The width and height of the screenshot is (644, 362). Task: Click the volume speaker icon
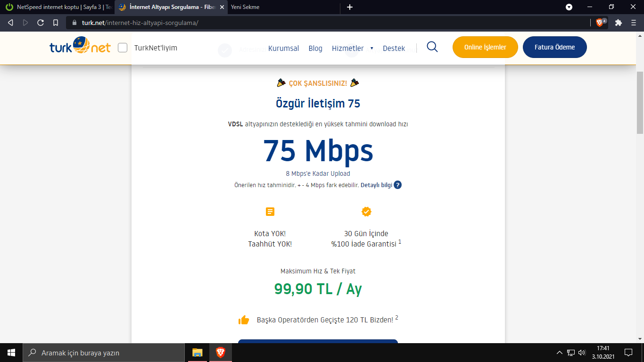tap(582, 353)
